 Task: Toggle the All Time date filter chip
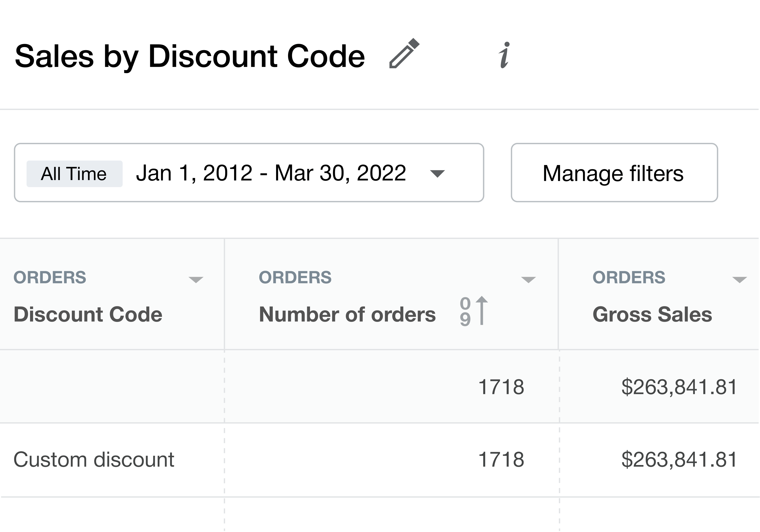click(74, 173)
